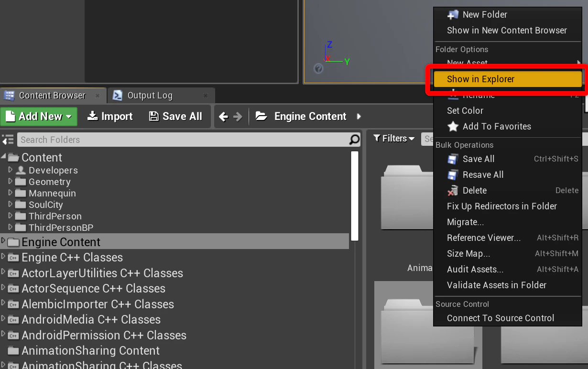Select the Developers folder
Screen dimensions: 588x369
[53, 170]
